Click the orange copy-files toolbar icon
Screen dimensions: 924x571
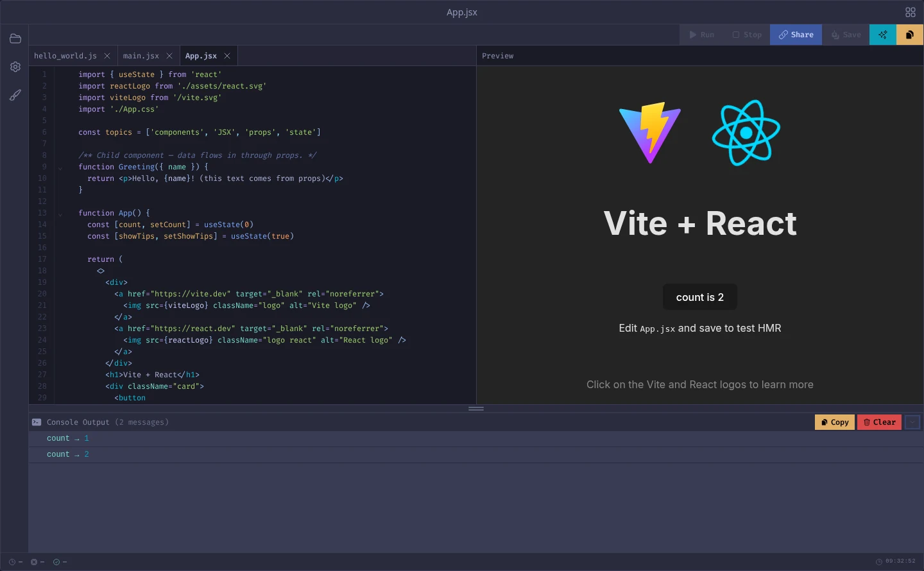(910, 35)
